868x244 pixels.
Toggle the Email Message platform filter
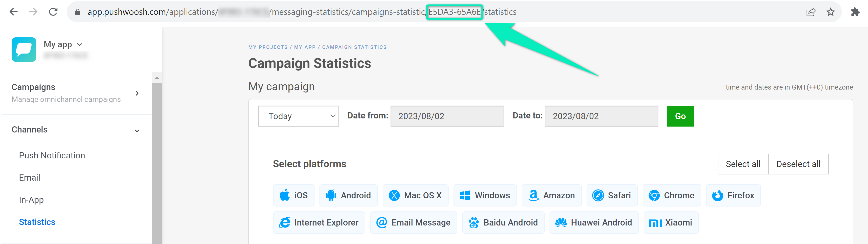pos(414,223)
